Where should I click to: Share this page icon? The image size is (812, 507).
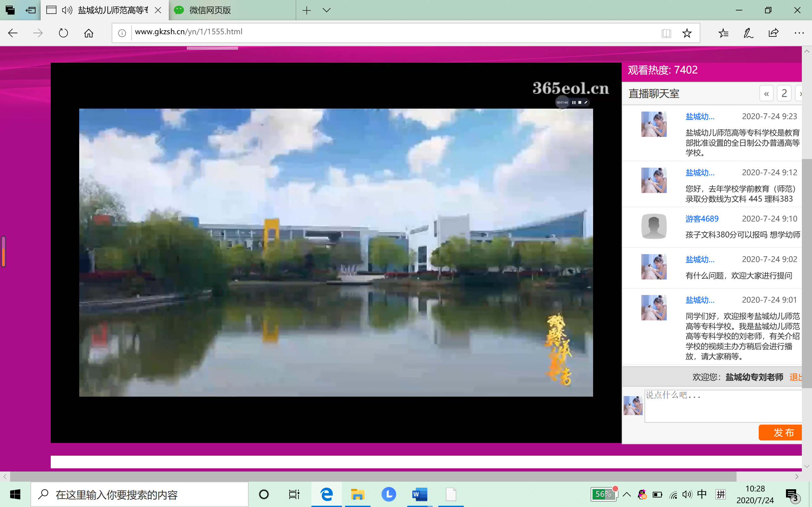773,33
